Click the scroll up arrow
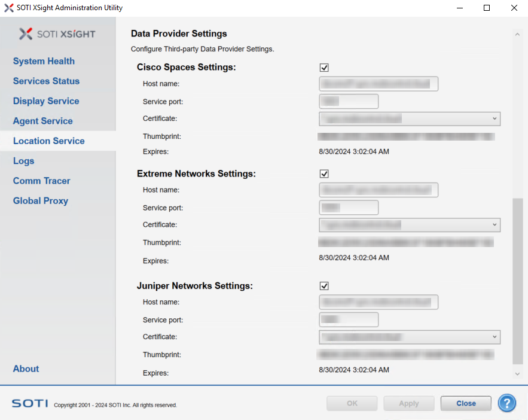Image resolution: width=528 pixels, height=420 pixels. [518, 34]
